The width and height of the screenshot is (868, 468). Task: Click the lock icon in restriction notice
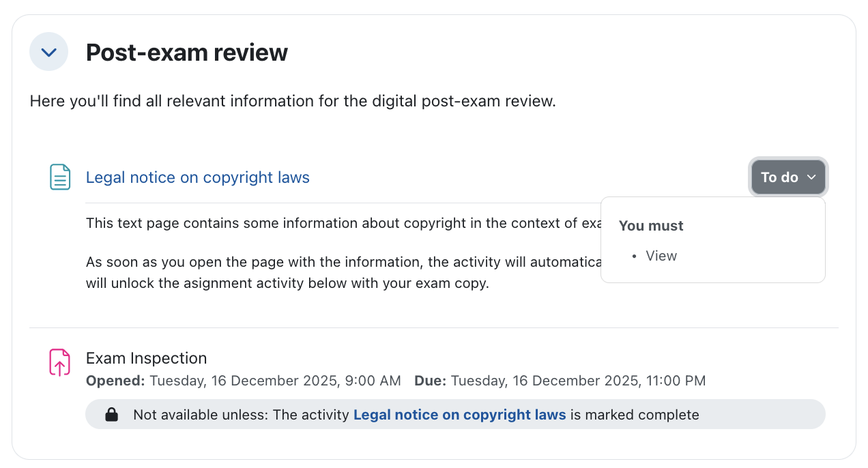(x=111, y=415)
